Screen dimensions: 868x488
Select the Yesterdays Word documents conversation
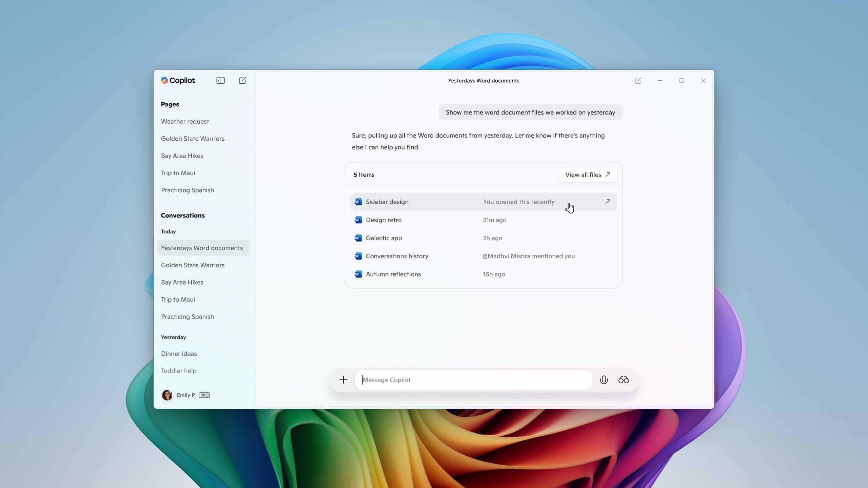pos(203,248)
